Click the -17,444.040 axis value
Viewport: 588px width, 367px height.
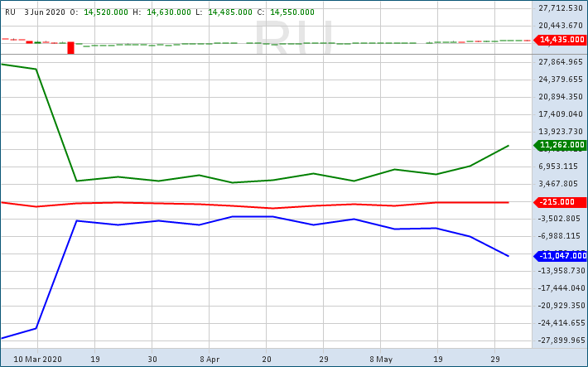point(561,287)
